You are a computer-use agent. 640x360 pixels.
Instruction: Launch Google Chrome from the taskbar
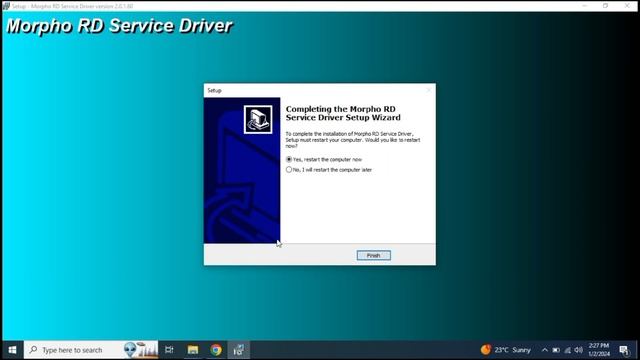tap(216, 350)
